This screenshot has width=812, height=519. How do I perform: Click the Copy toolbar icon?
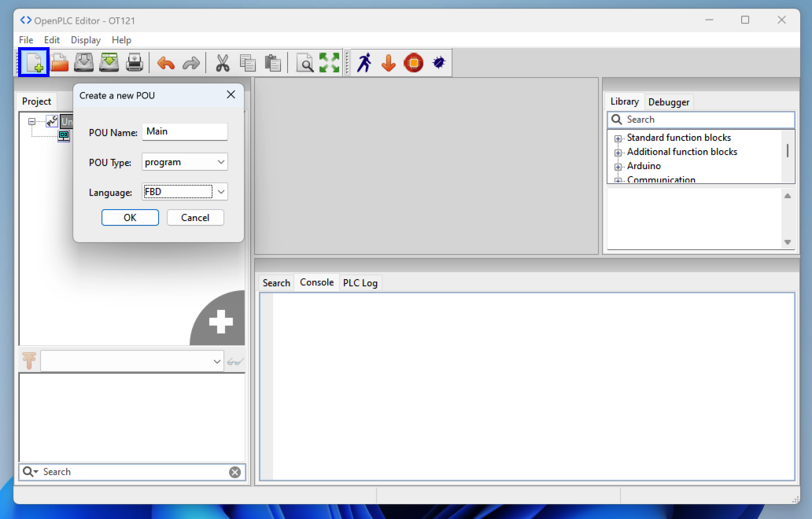tap(248, 63)
